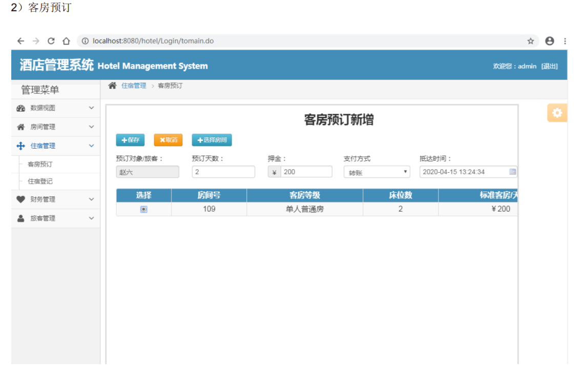Click the 预订天数 input field
Screen dimensions: 584x392
tap(223, 172)
